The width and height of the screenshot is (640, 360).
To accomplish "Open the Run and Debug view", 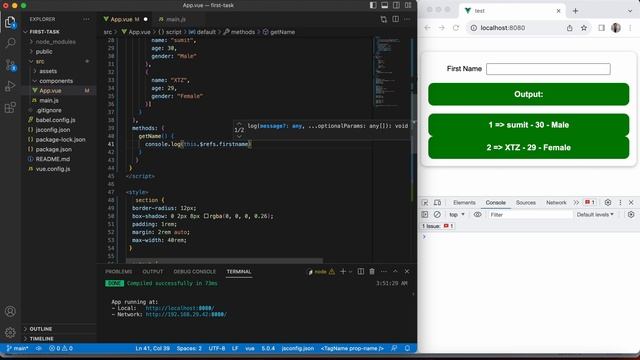I will pos(10,86).
